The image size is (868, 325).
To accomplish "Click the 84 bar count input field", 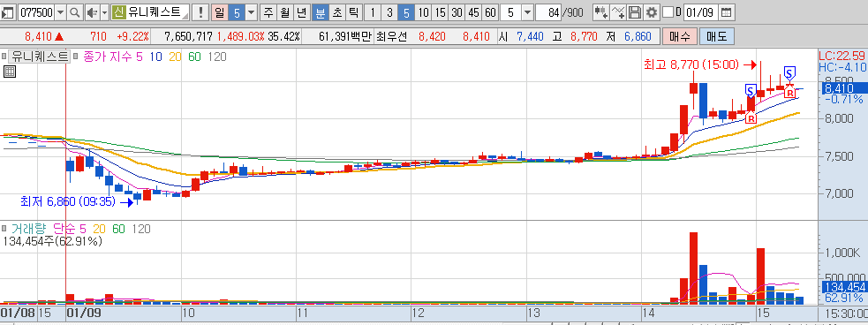I will pos(548,12).
